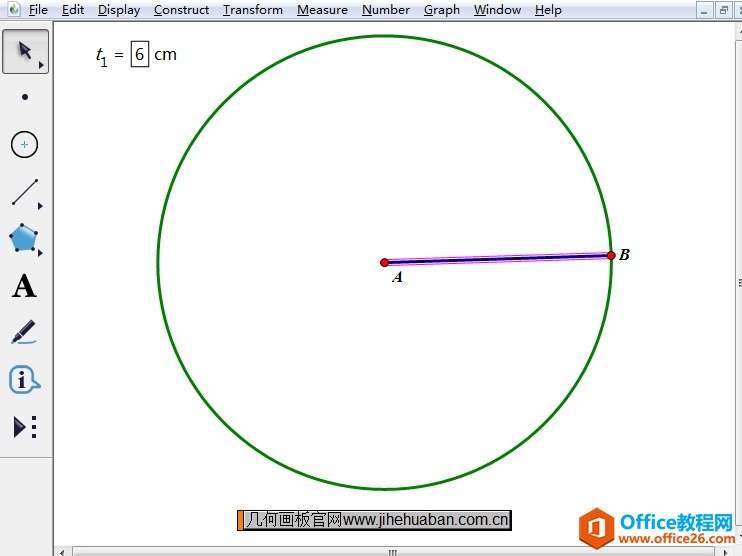Click the label B next to the point

pyautogui.click(x=624, y=255)
